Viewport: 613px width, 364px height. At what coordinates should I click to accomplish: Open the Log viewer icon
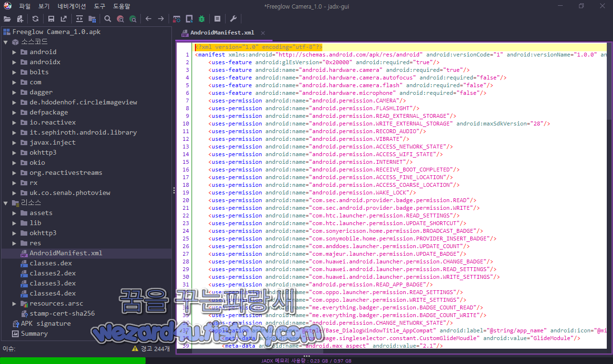click(217, 19)
